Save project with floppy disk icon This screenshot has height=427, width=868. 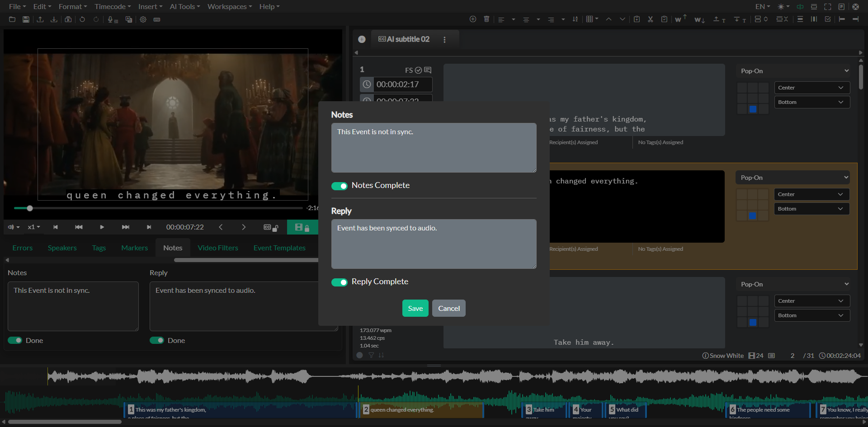click(x=26, y=19)
